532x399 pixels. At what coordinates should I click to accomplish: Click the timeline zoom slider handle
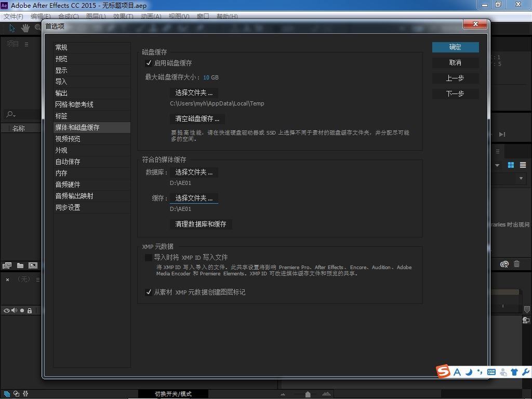click(308, 394)
